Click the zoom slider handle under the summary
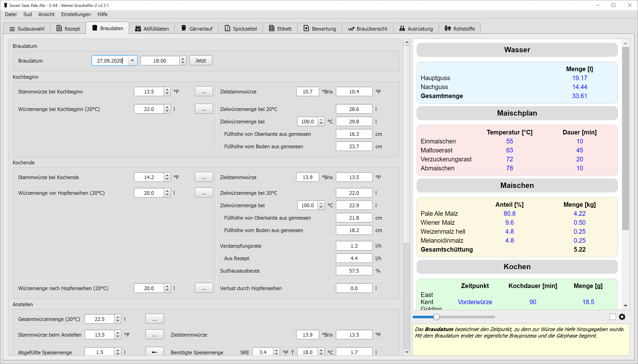638x364 pixels. point(436,317)
